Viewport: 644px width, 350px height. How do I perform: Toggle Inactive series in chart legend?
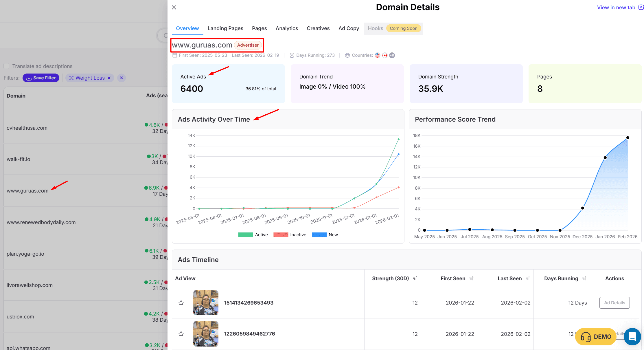pyautogui.click(x=281, y=235)
